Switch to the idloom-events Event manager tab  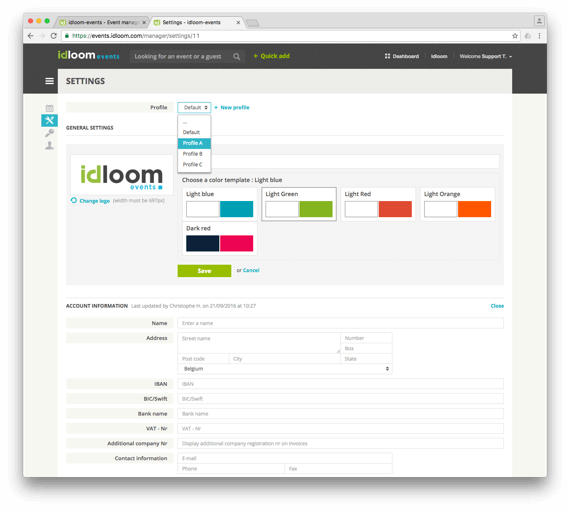click(x=102, y=23)
